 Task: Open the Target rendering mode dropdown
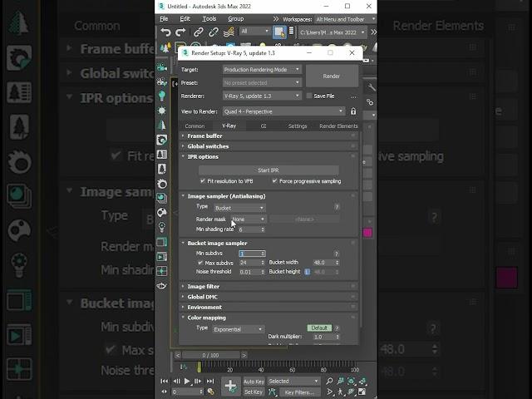tap(262, 70)
